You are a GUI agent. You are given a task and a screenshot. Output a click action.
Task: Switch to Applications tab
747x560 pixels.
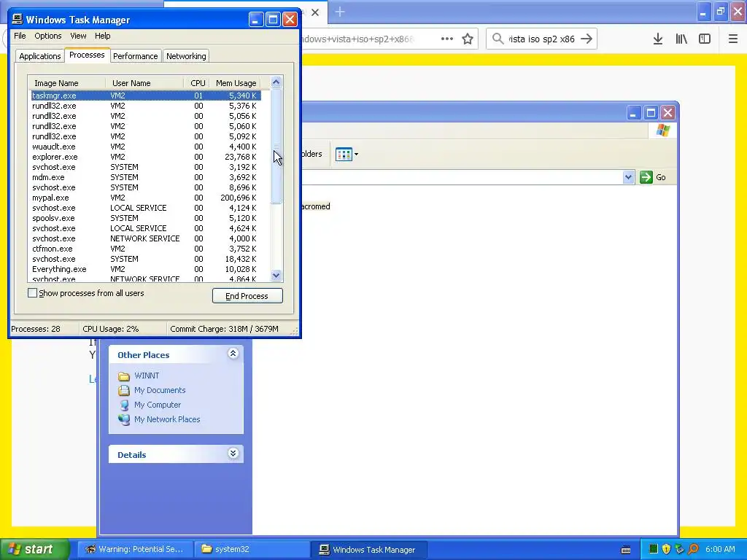tap(40, 56)
